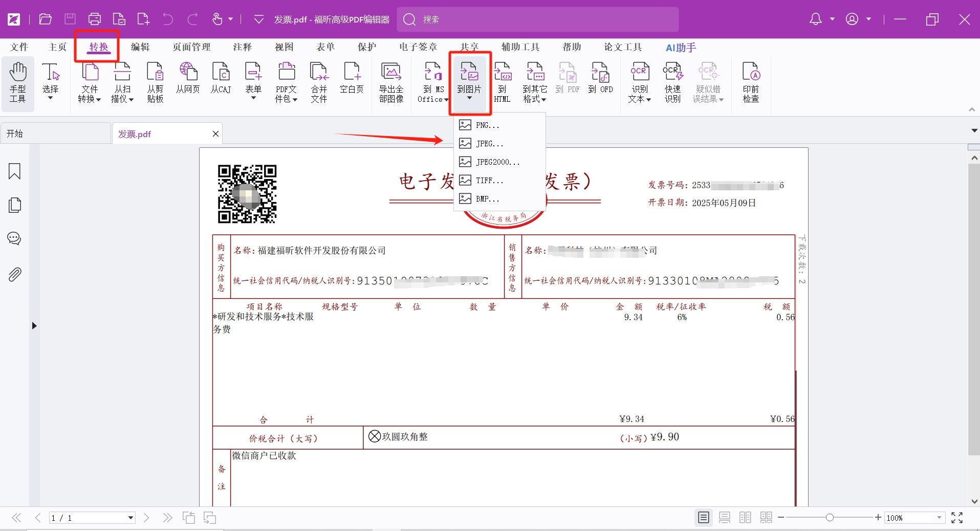980x531 pixels.
Task: Select the Hand tool (手型工具)
Action: (18, 83)
